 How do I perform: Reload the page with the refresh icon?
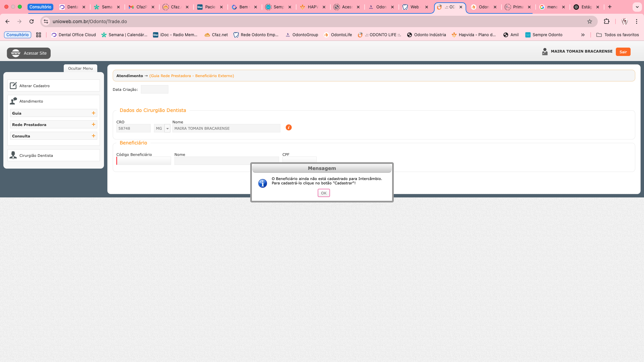[x=32, y=21]
